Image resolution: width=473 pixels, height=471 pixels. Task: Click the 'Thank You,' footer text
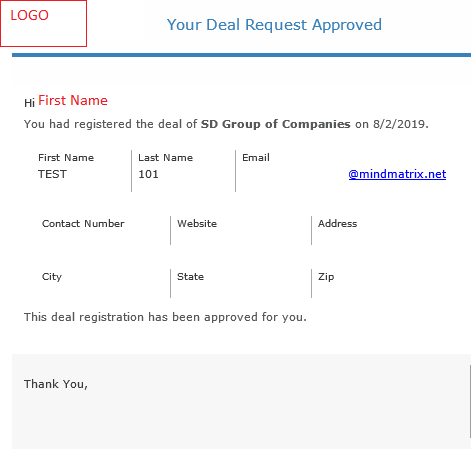pyautogui.click(x=56, y=384)
